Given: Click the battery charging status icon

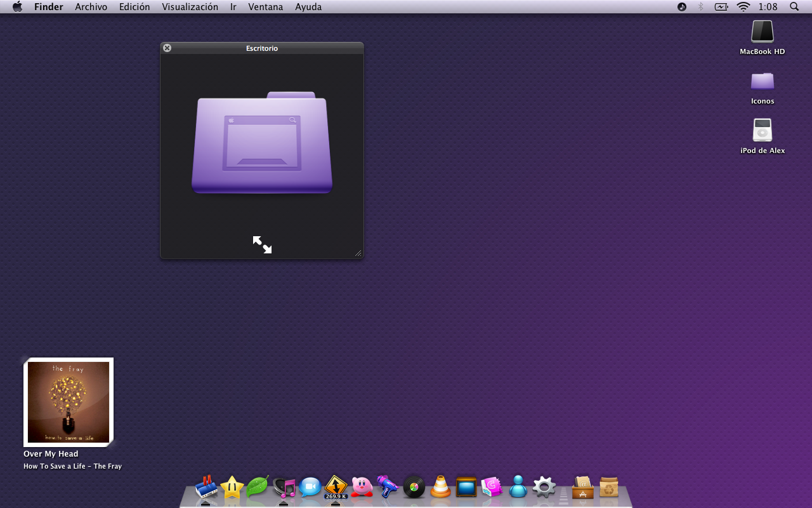Looking at the screenshot, I should point(721,7).
